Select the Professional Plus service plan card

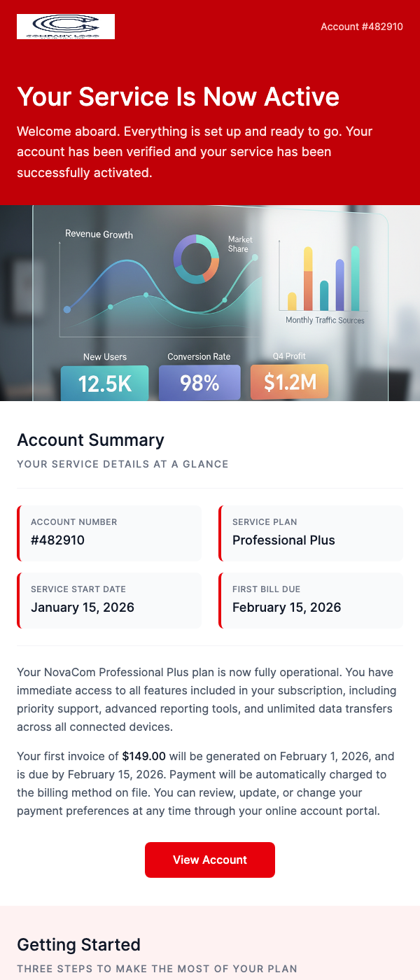(311, 533)
